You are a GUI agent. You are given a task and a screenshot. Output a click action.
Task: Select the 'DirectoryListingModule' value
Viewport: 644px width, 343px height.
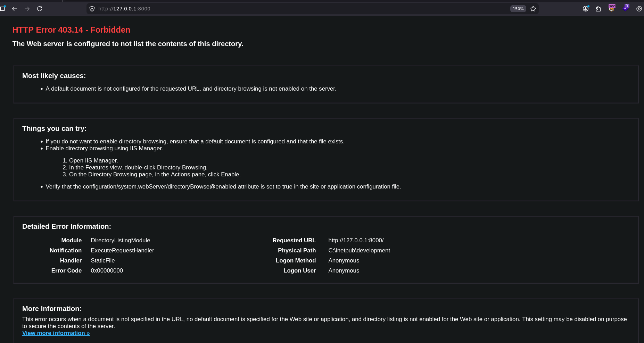[x=121, y=240]
